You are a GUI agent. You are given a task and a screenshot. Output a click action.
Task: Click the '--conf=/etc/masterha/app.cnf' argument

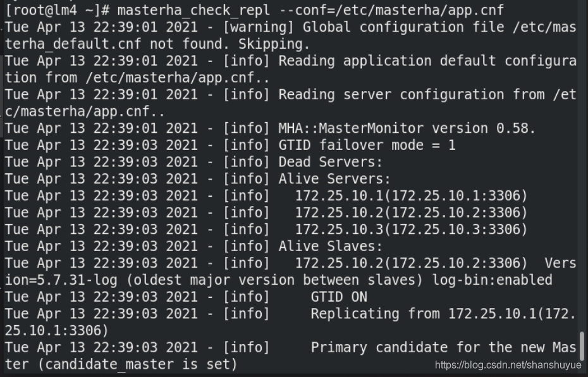click(391, 10)
